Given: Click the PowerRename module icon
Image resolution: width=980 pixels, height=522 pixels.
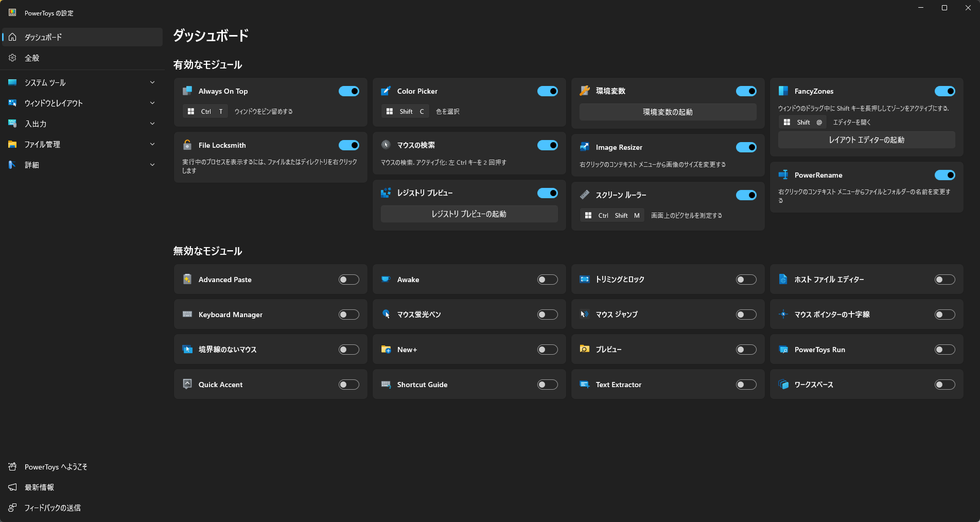Looking at the screenshot, I should point(783,175).
